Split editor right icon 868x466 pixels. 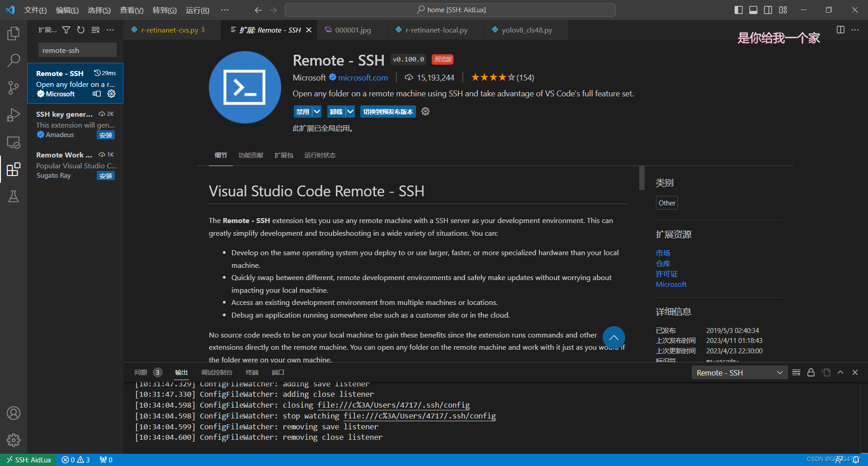[x=840, y=30]
